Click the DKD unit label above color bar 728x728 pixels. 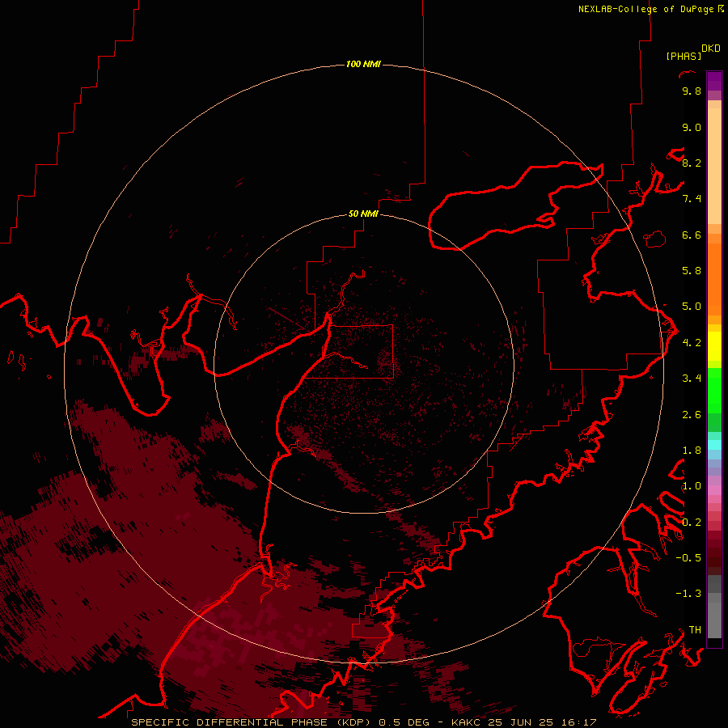[710, 48]
